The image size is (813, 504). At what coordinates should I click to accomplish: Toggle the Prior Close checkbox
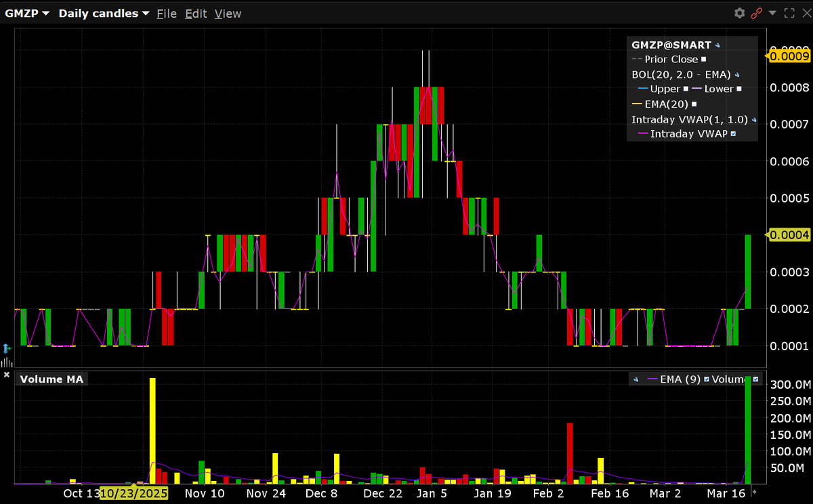(x=704, y=60)
